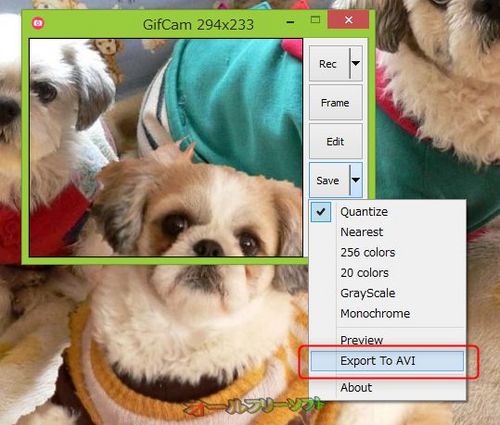The image size is (500, 425).
Task: Click inside the GifCam capture area
Action: (x=166, y=148)
